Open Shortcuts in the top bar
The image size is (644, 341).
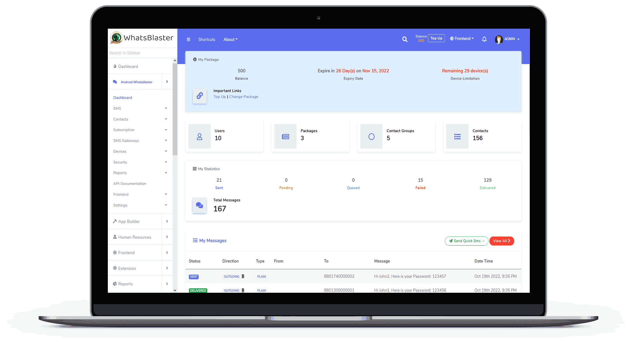click(207, 39)
